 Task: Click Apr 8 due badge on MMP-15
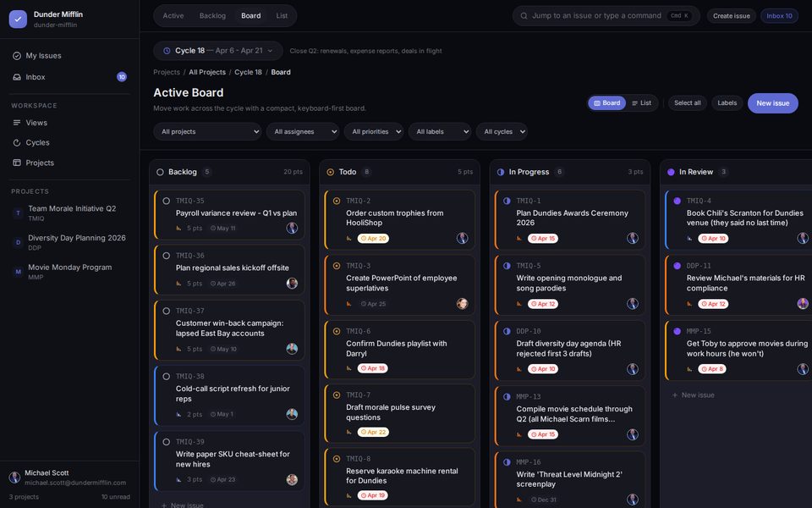click(712, 369)
